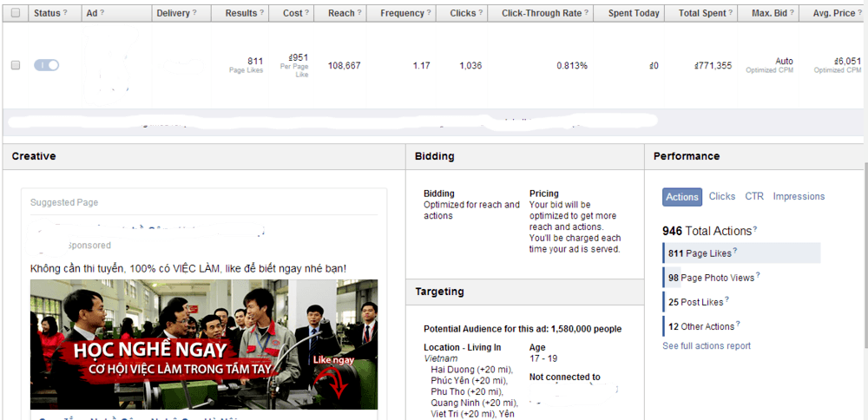
Task: Toggle the ad status switch off
Action: [47, 65]
